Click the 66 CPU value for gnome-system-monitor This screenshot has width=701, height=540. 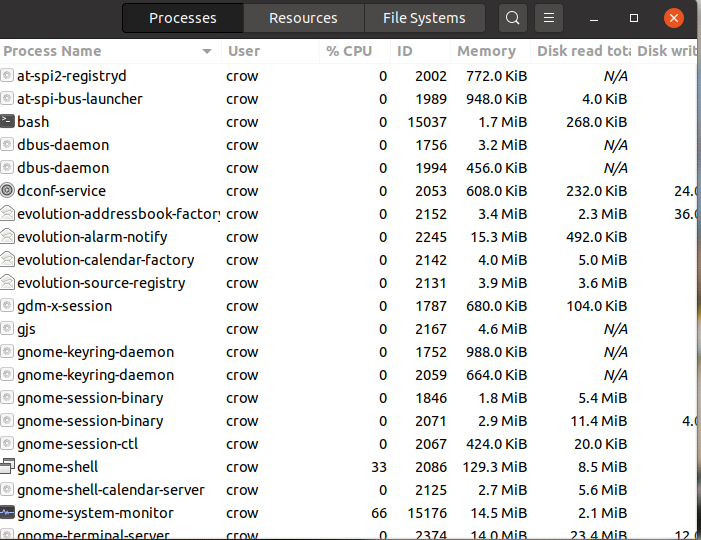coord(379,513)
